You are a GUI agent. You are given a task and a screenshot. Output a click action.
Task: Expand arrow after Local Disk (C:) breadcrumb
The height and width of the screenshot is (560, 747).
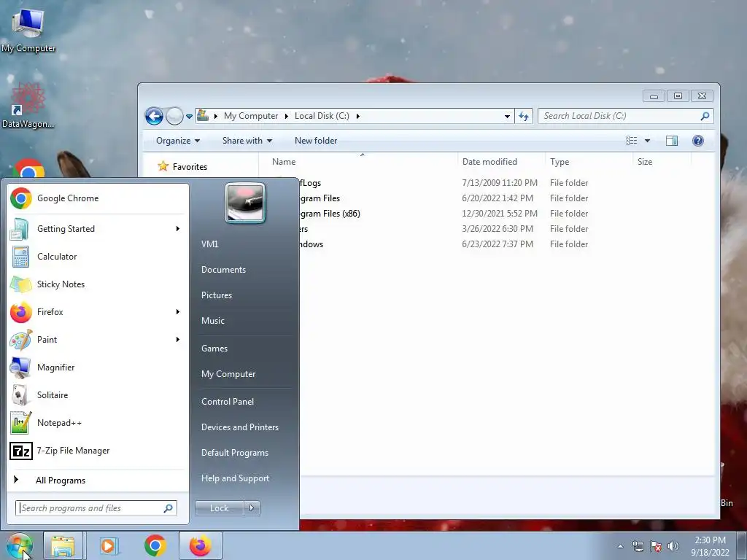click(357, 116)
